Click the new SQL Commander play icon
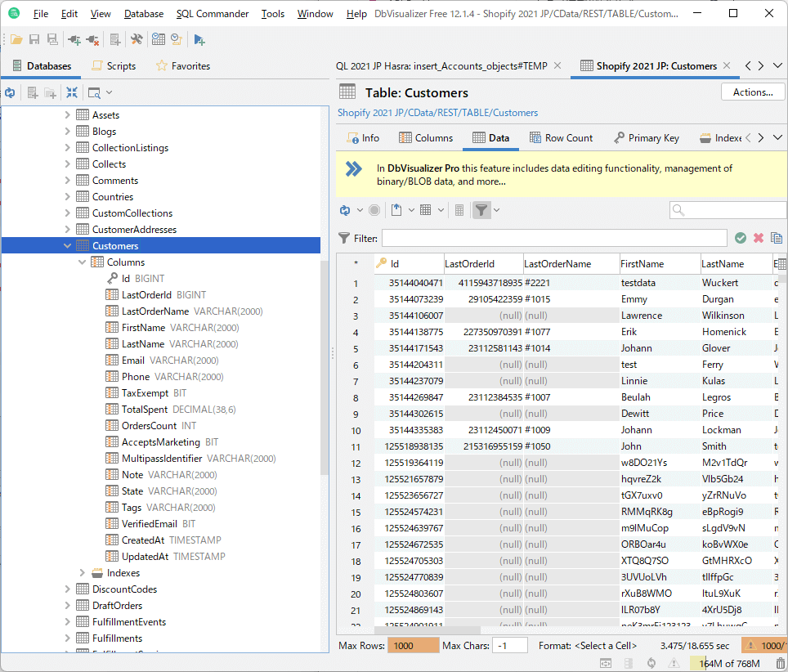The image size is (788, 672). pos(199,39)
